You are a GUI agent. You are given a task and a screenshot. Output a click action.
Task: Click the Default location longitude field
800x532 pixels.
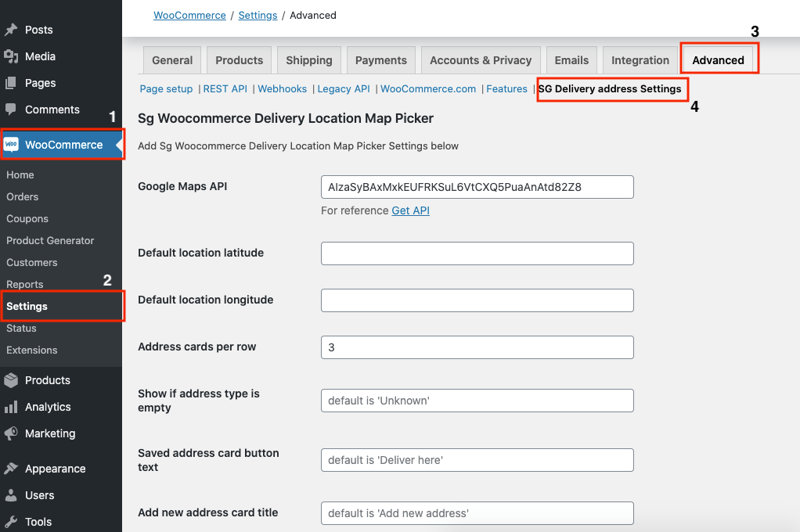(477, 300)
